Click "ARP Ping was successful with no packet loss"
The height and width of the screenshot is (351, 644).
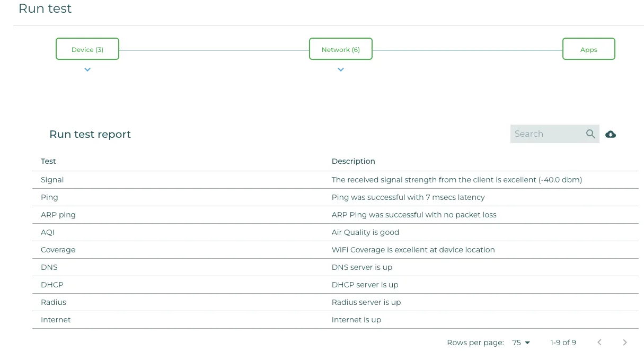pos(414,215)
